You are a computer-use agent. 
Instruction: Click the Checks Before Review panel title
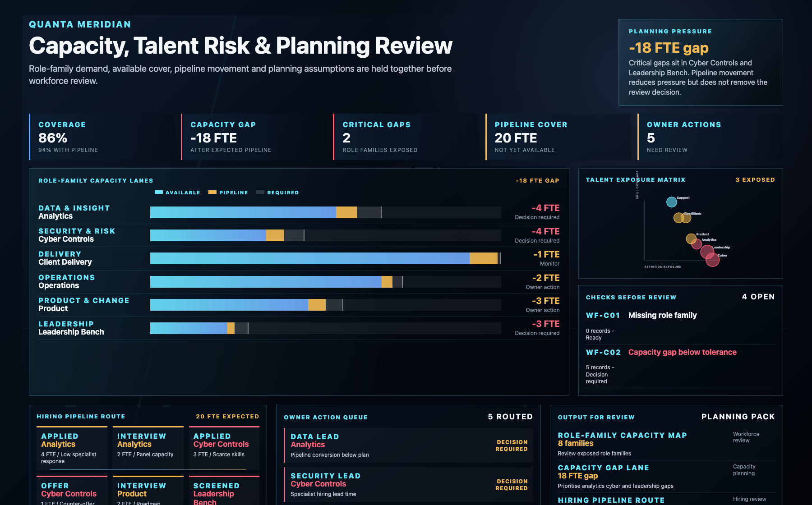[x=631, y=297]
